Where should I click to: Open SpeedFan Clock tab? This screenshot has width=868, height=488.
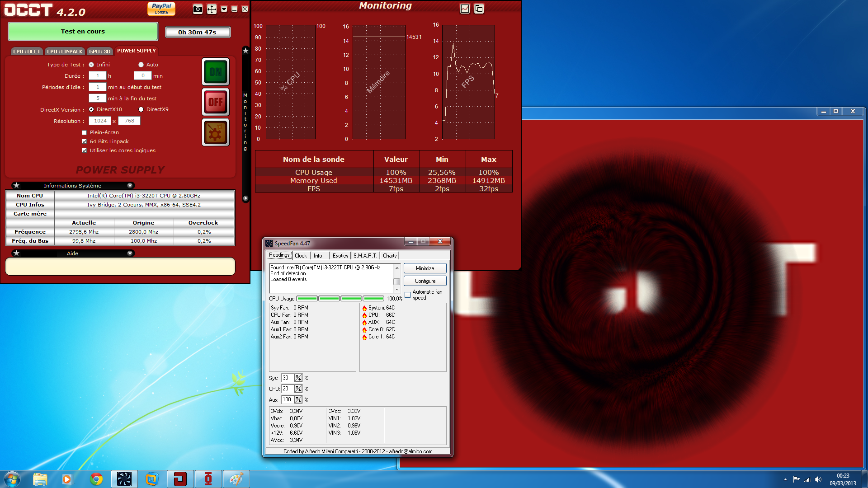301,256
